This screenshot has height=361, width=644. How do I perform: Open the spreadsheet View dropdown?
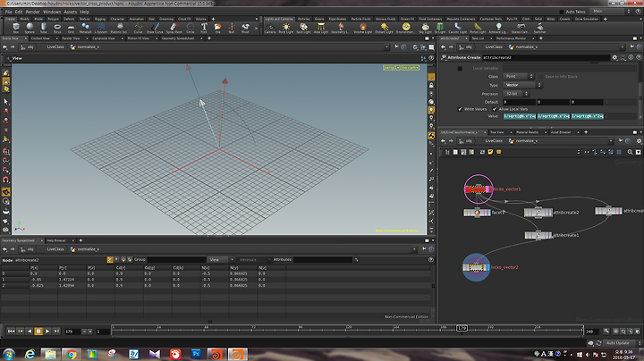click(x=222, y=260)
